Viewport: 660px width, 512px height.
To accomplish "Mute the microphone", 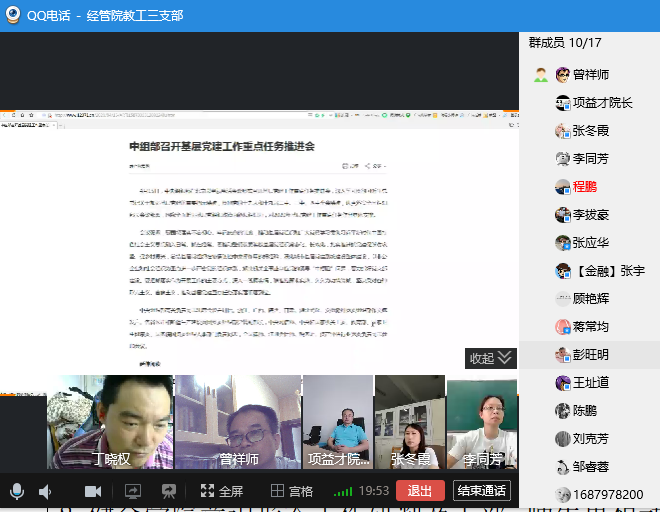I will click(17, 491).
